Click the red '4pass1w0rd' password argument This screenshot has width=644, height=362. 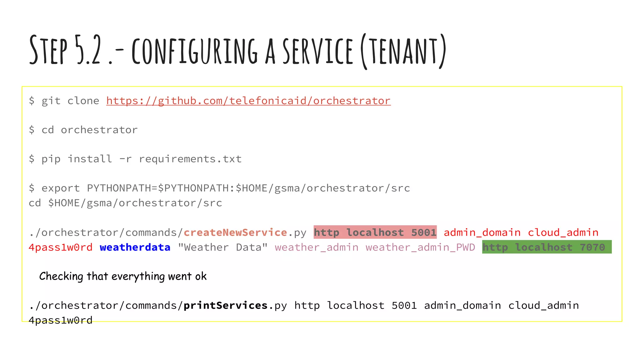tap(61, 247)
